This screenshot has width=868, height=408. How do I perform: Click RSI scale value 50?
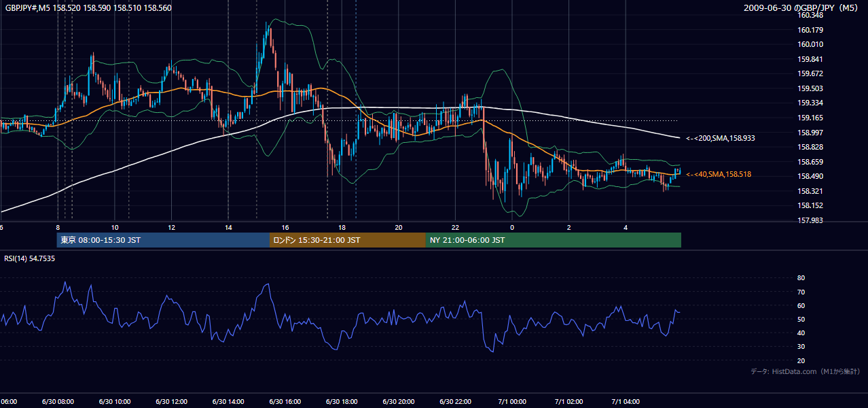point(801,319)
